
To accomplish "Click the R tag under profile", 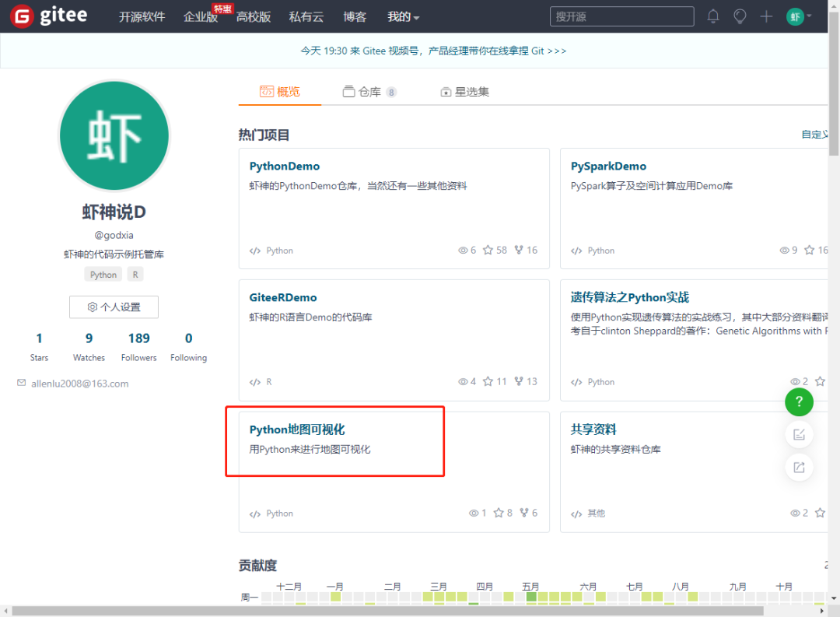I will [x=135, y=275].
